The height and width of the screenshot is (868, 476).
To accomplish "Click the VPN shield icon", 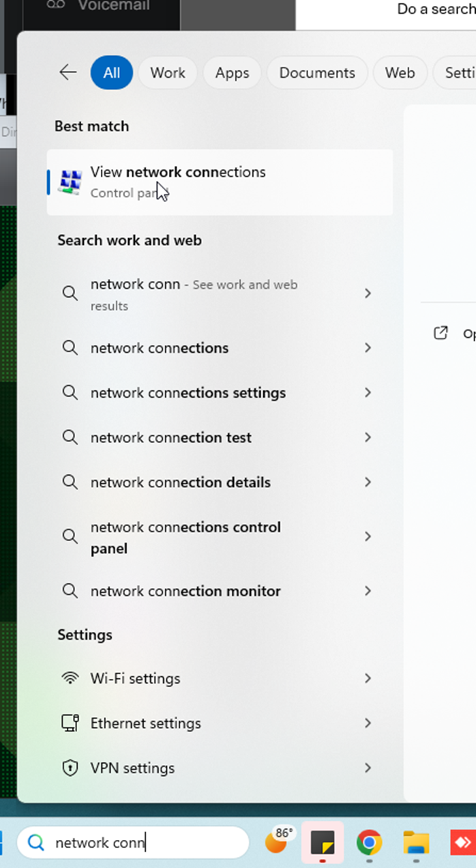I will 70,768.
